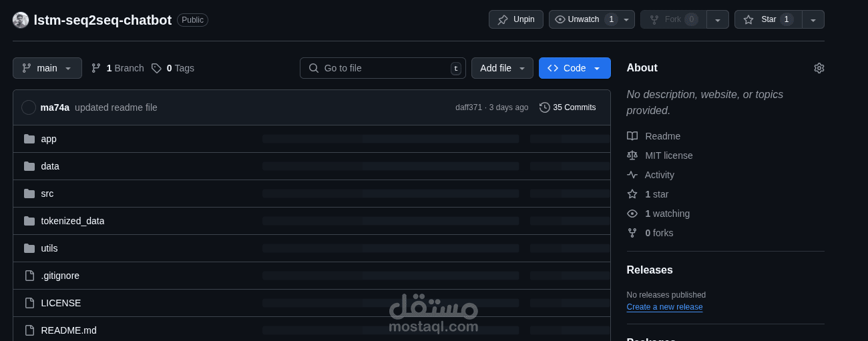Open the MIT license link
The image size is (868, 341).
669,155
